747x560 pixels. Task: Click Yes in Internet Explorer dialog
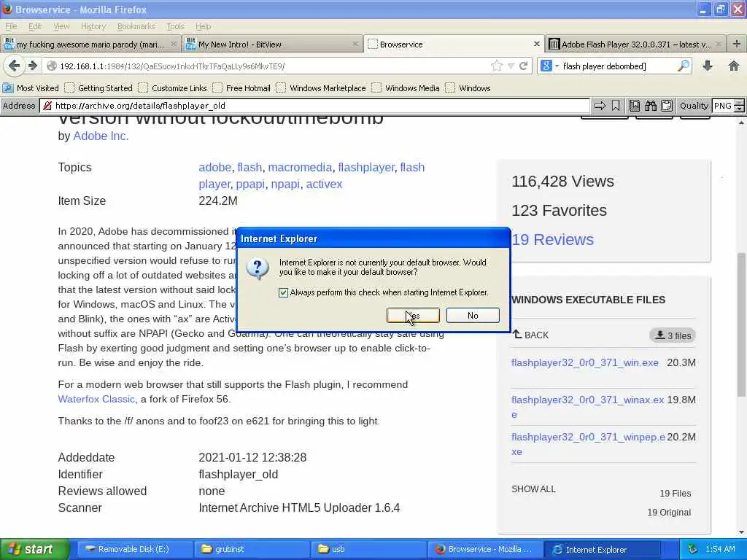pyautogui.click(x=413, y=315)
